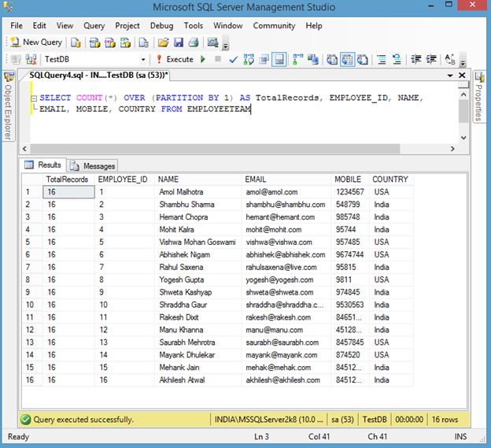Open the Query menu
The height and width of the screenshot is (448, 491).
94,25
